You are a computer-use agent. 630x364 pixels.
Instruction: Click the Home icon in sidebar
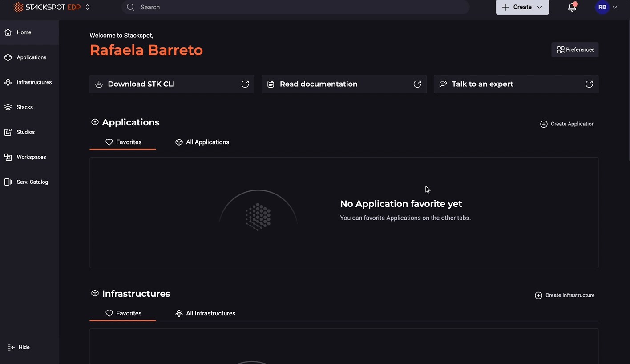pos(8,32)
